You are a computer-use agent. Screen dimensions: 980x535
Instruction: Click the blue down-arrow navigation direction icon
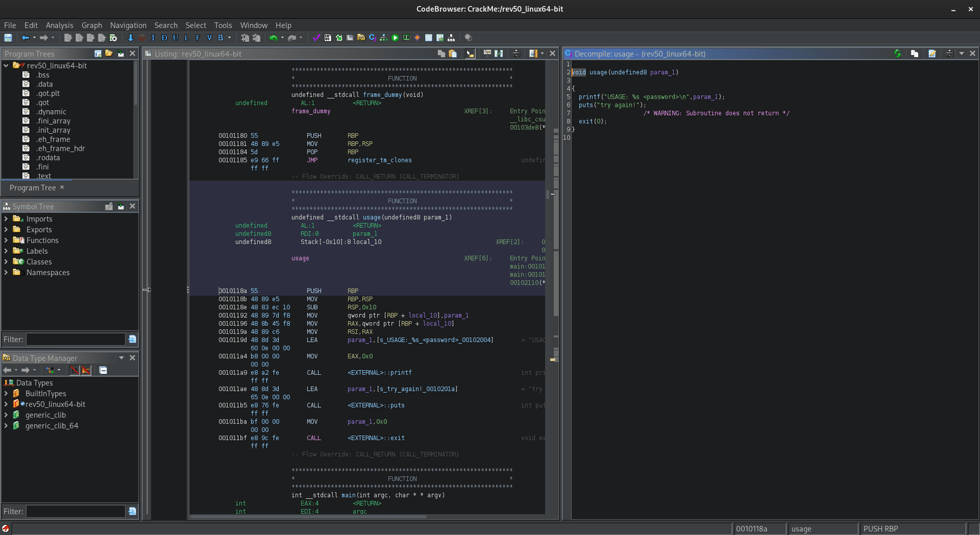pyautogui.click(x=130, y=38)
